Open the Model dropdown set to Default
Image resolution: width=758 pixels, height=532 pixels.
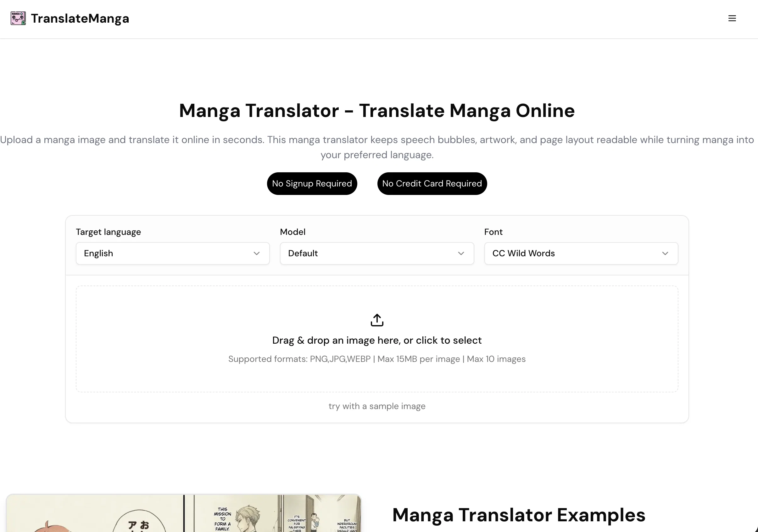pos(377,253)
